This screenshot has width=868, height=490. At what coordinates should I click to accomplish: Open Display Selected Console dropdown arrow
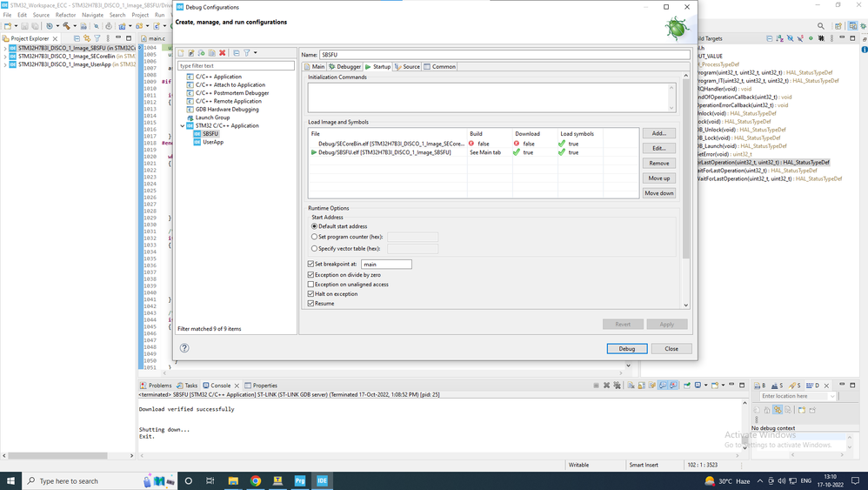(706, 386)
